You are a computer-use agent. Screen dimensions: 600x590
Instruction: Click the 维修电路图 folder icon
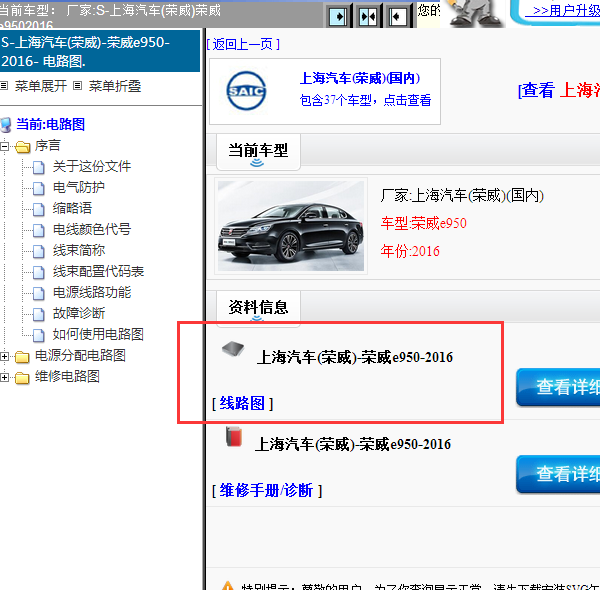pos(22,378)
